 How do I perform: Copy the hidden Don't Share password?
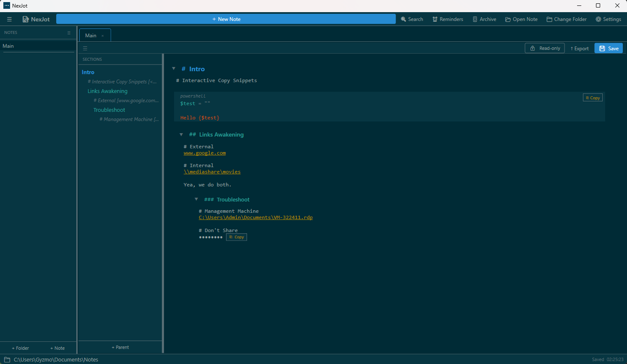click(237, 237)
